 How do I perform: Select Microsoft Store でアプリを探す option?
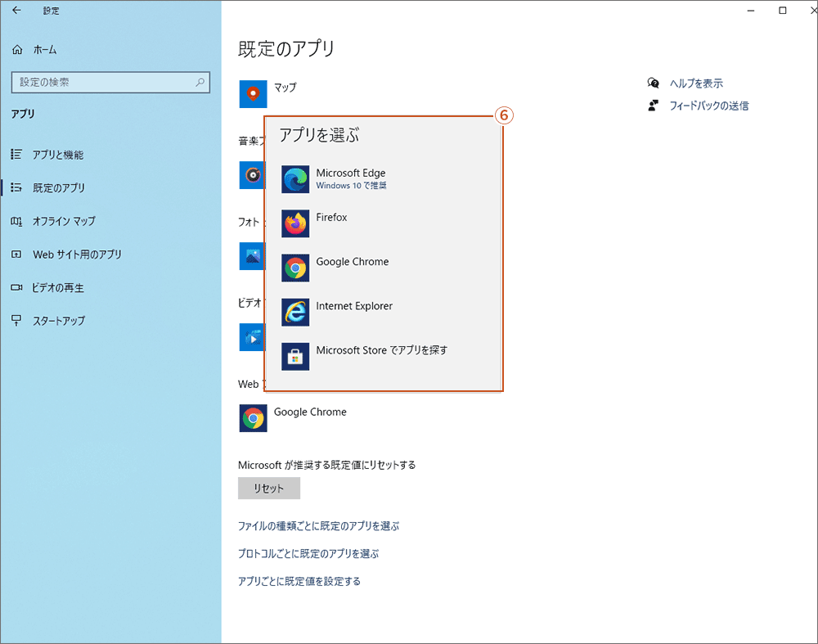(384, 357)
